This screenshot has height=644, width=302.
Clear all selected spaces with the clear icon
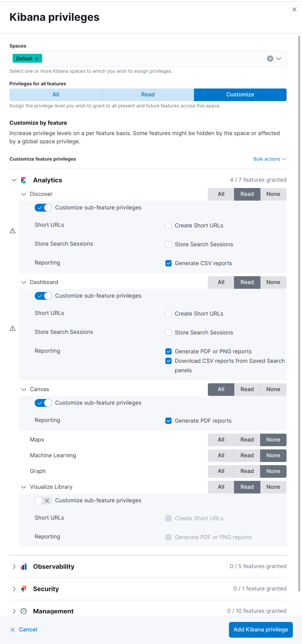pyautogui.click(x=270, y=58)
